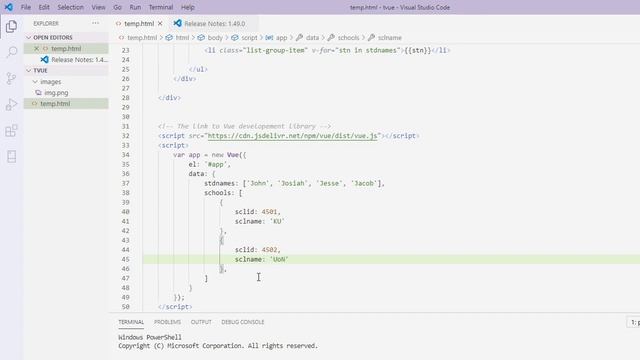Close temp.html in Open Editors list
The height and width of the screenshot is (360, 640).
coord(36,49)
